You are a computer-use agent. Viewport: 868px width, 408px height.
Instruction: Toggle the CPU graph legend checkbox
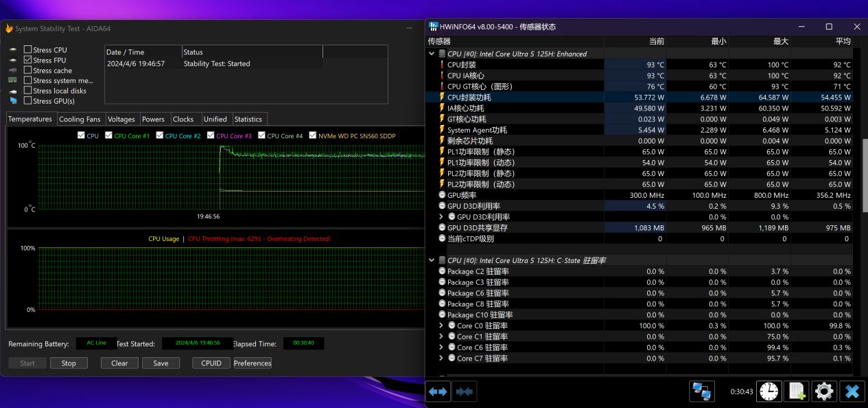pos(82,135)
